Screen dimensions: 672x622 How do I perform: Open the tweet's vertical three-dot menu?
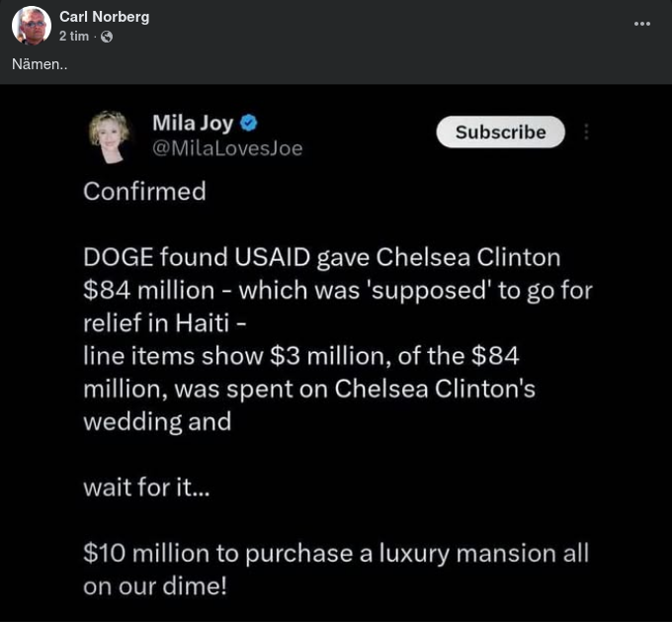[x=587, y=132]
